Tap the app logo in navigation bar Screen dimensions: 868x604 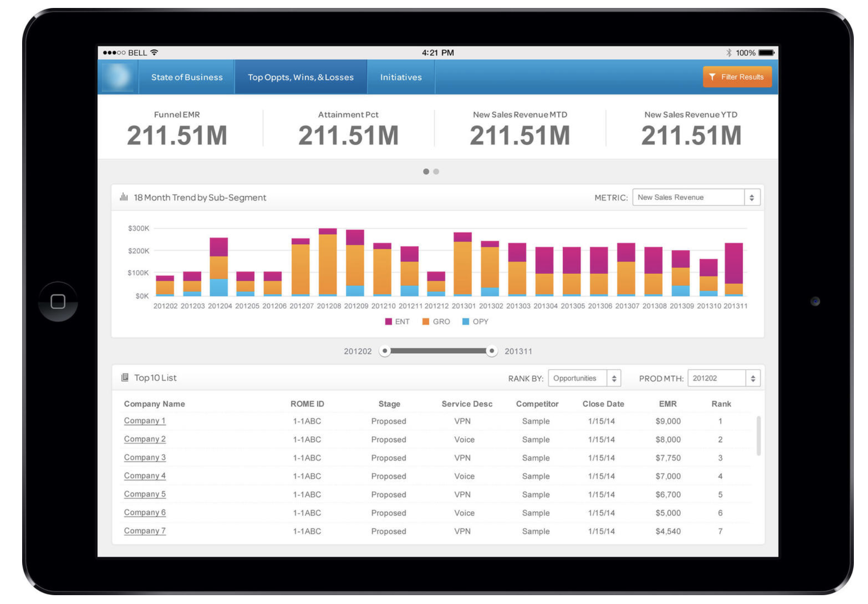coord(117,77)
